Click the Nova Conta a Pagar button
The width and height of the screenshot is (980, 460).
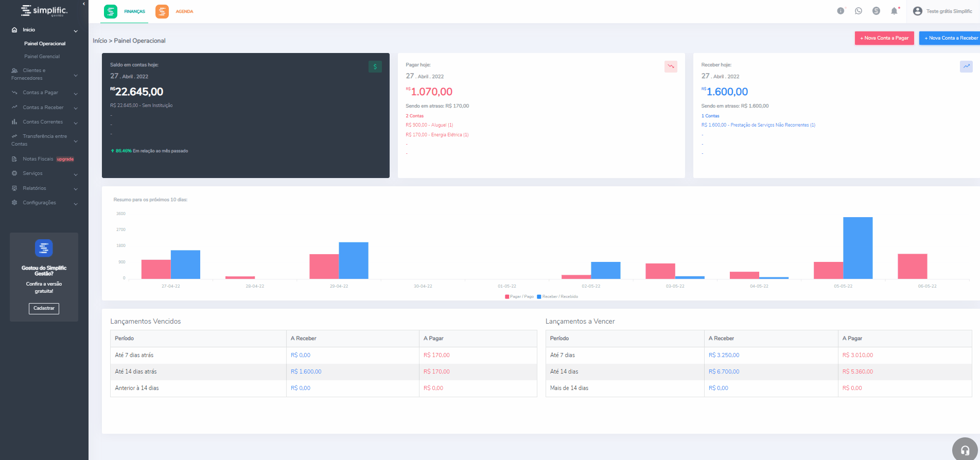884,38
